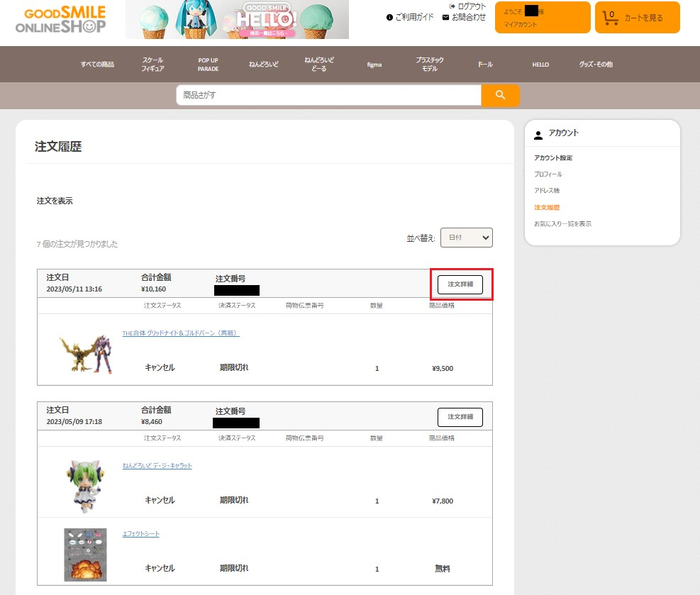700x595 pixels.
Task: Click the ¥7,800 item price
Action: (x=443, y=501)
